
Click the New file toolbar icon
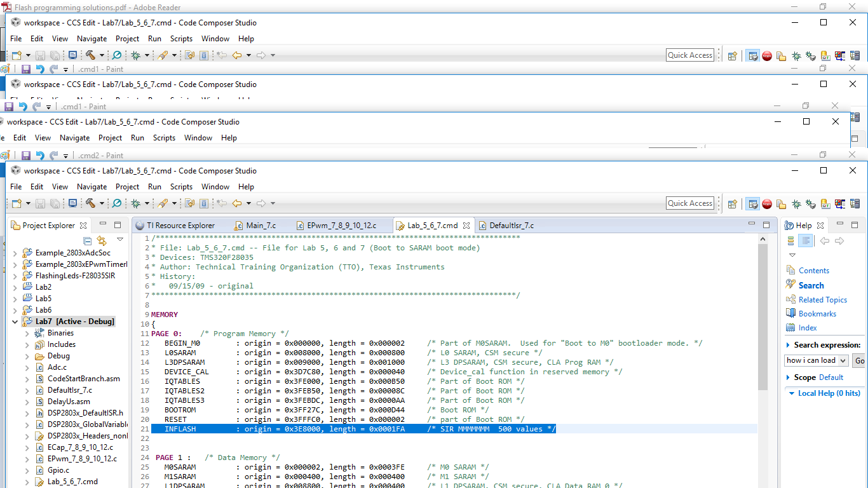17,203
